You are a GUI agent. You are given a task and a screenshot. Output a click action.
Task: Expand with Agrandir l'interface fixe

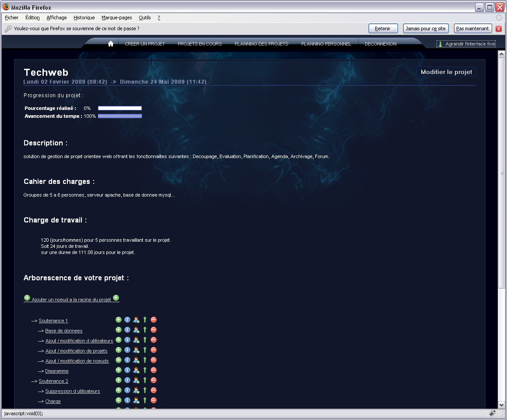466,44
